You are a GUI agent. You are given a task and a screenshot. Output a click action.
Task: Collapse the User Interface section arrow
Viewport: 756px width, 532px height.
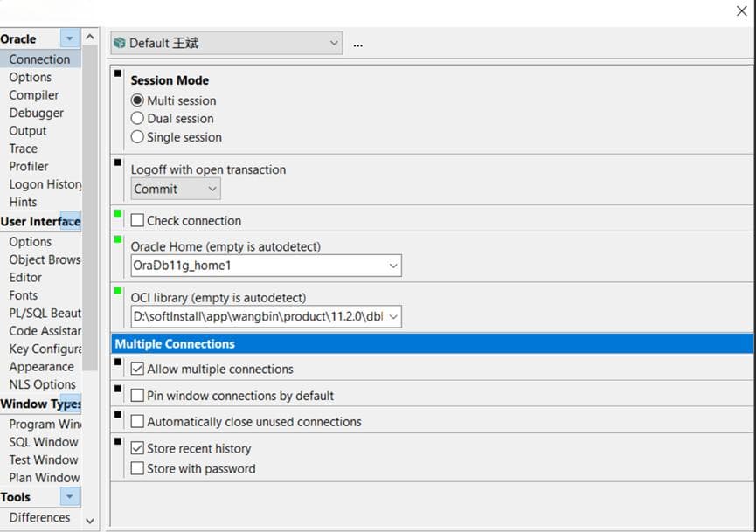point(71,221)
